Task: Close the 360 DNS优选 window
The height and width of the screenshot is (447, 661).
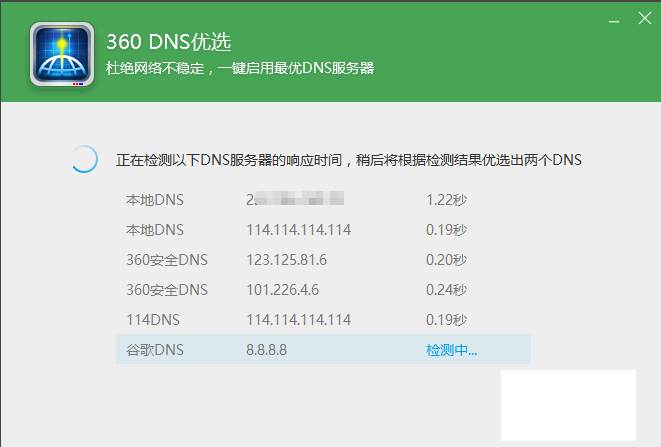Action: tap(645, 18)
